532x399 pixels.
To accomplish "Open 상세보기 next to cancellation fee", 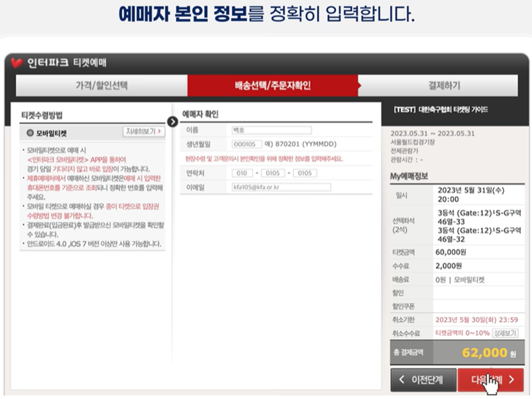I will click(x=505, y=333).
